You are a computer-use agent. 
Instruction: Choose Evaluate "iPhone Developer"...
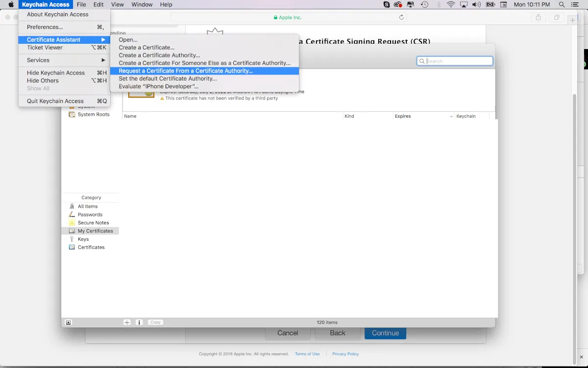click(205, 86)
